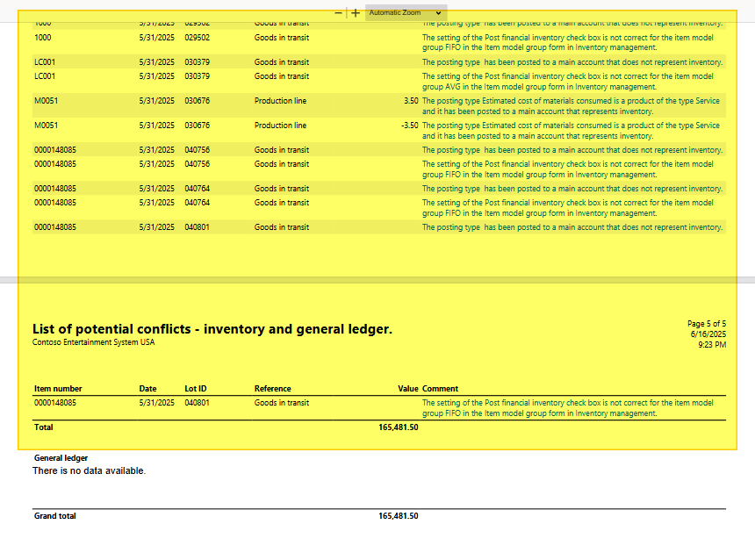
Task: Click the zoom in plus icon
Action: pos(355,13)
